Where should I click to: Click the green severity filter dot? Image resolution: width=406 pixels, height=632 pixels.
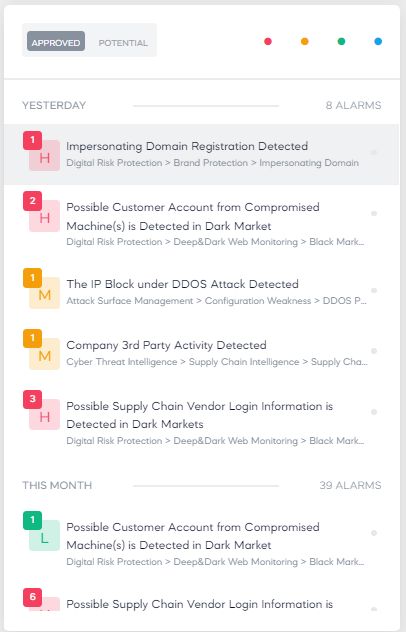point(341,42)
